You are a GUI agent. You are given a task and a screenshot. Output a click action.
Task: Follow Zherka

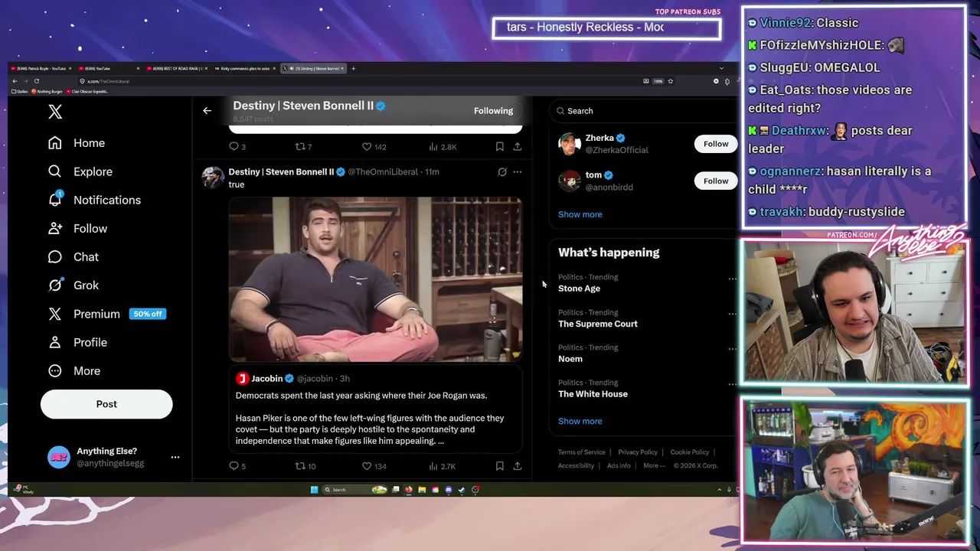pyautogui.click(x=716, y=144)
